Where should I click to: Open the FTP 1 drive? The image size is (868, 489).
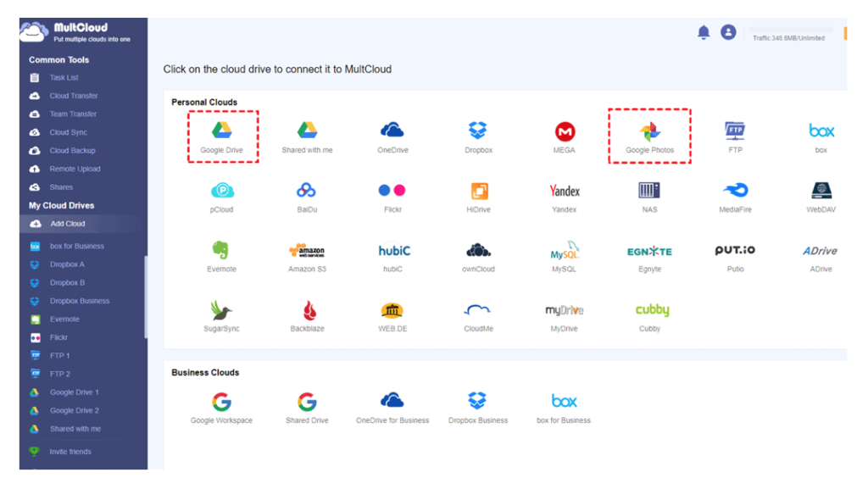(59, 356)
